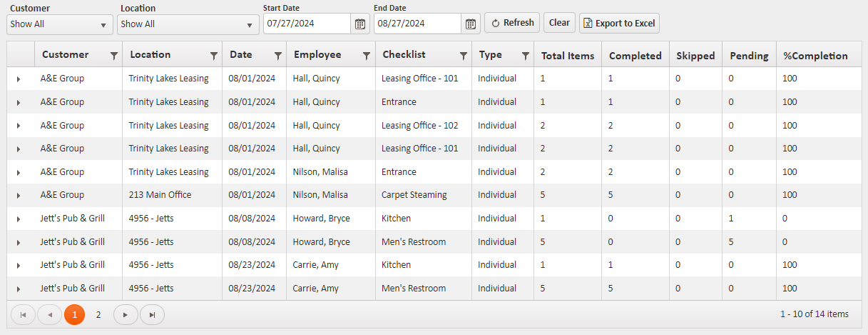
Task: Open filter for Location column
Action: coord(213,56)
